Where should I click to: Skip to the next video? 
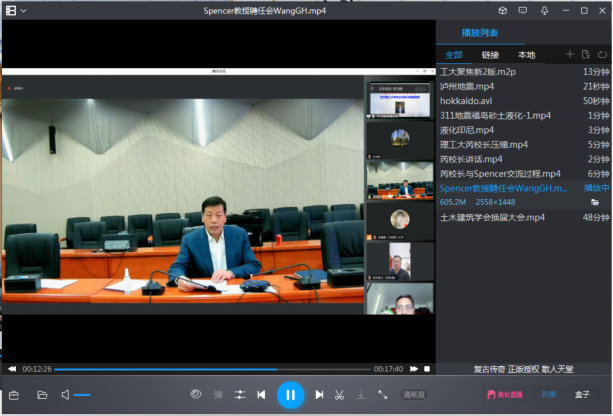click(319, 395)
